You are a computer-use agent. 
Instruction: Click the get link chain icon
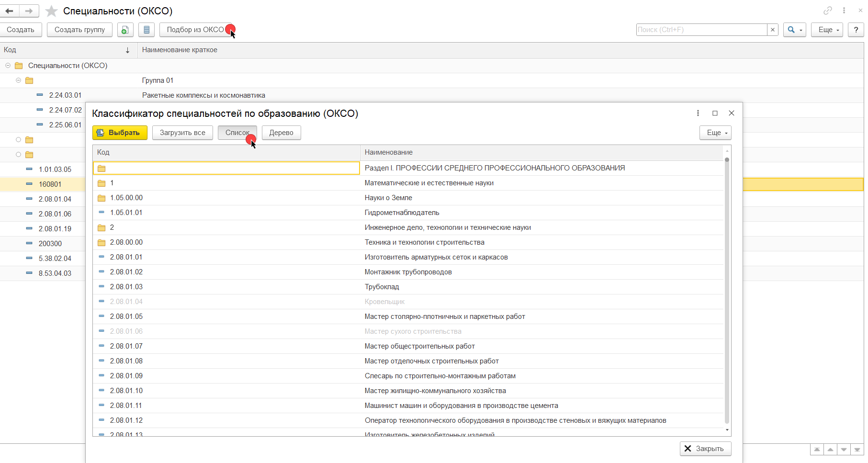[x=827, y=11]
